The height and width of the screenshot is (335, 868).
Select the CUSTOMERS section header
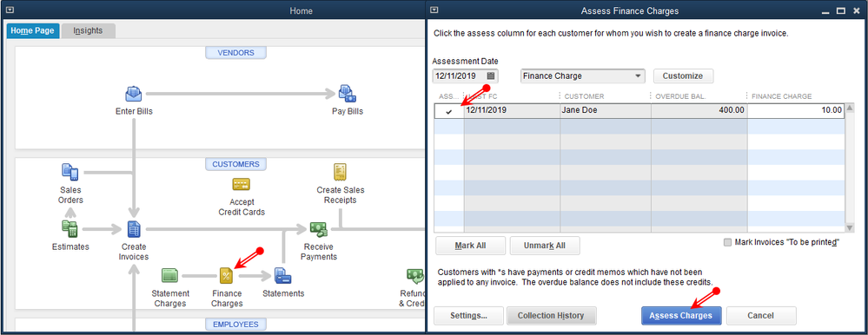[235, 164]
